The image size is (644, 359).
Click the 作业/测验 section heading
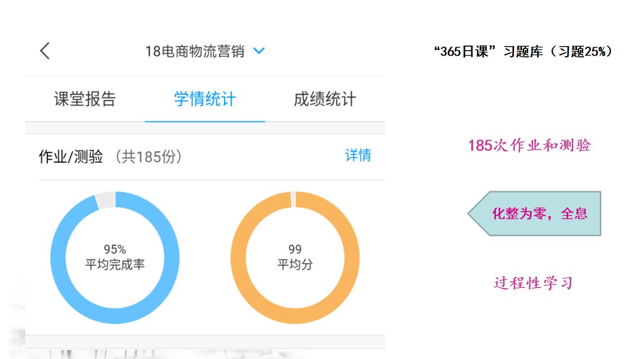coord(71,156)
